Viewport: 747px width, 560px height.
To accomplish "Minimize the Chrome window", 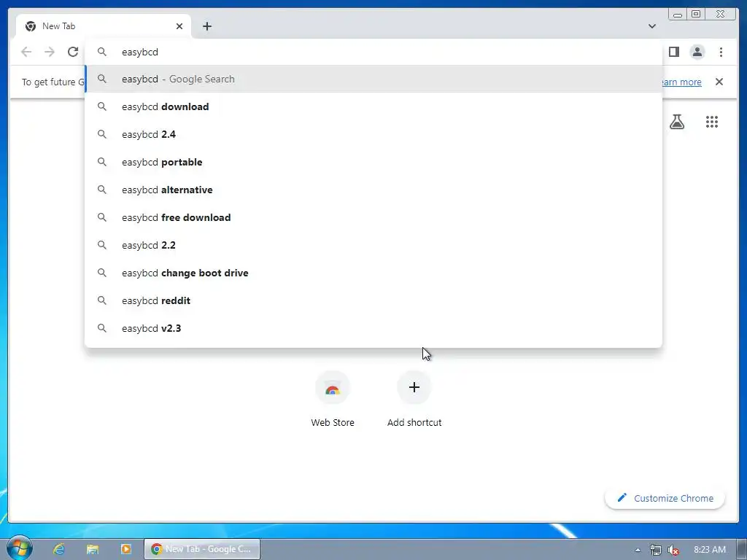I will coord(678,15).
